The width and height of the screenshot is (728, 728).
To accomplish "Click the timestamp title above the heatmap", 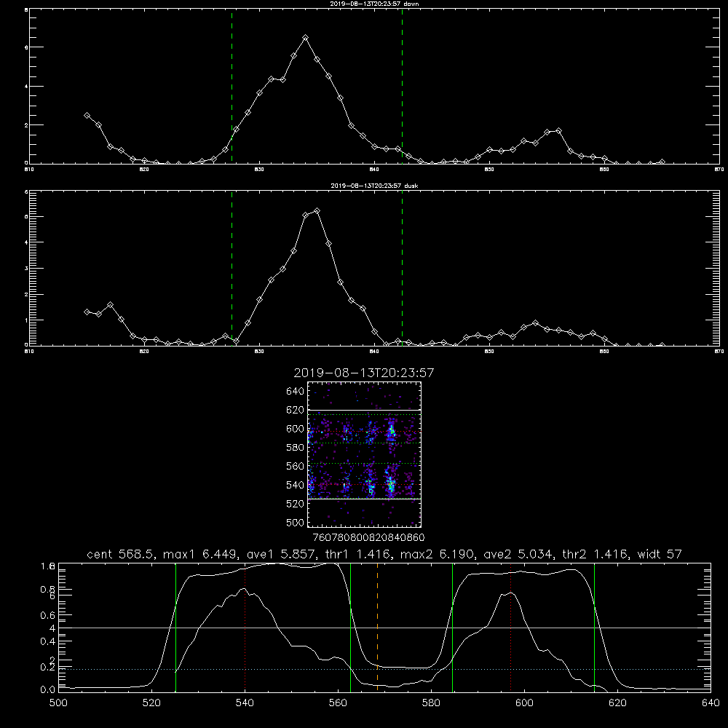I will coord(363,373).
